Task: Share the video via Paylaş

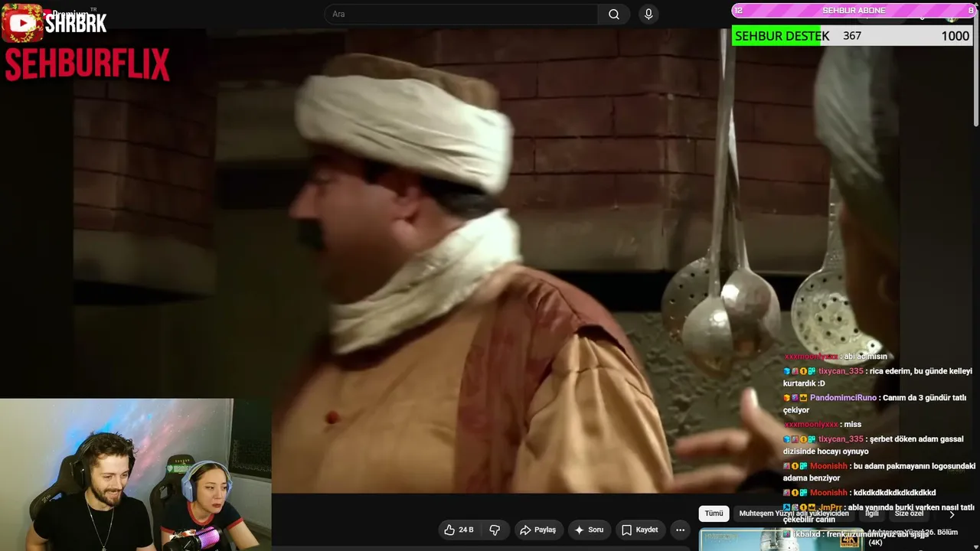Action: pos(537,530)
